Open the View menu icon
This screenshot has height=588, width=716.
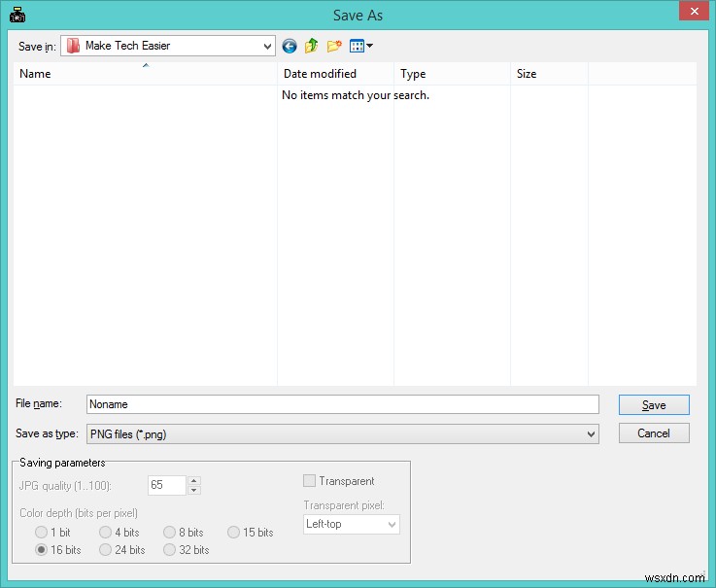[361, 46]
